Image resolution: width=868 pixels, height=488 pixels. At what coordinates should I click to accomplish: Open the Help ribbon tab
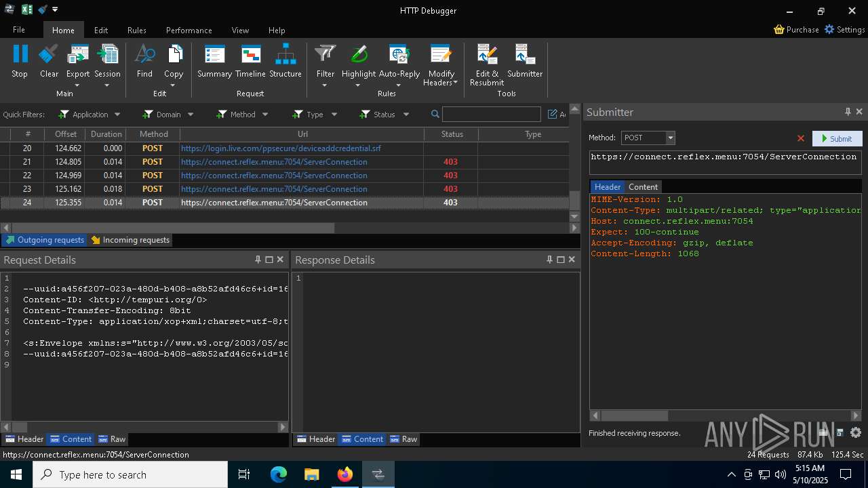pos(277,30)
